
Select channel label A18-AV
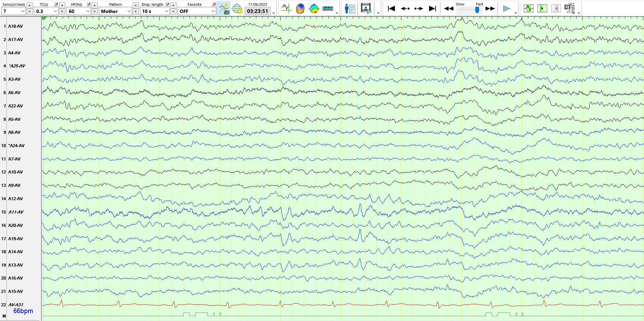coord(15,26)
